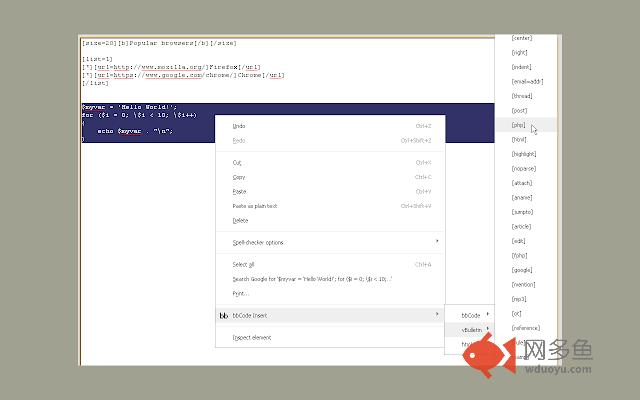Choose Copy from the context menu
The image size is (640, 400).
(x=239, y=177)
